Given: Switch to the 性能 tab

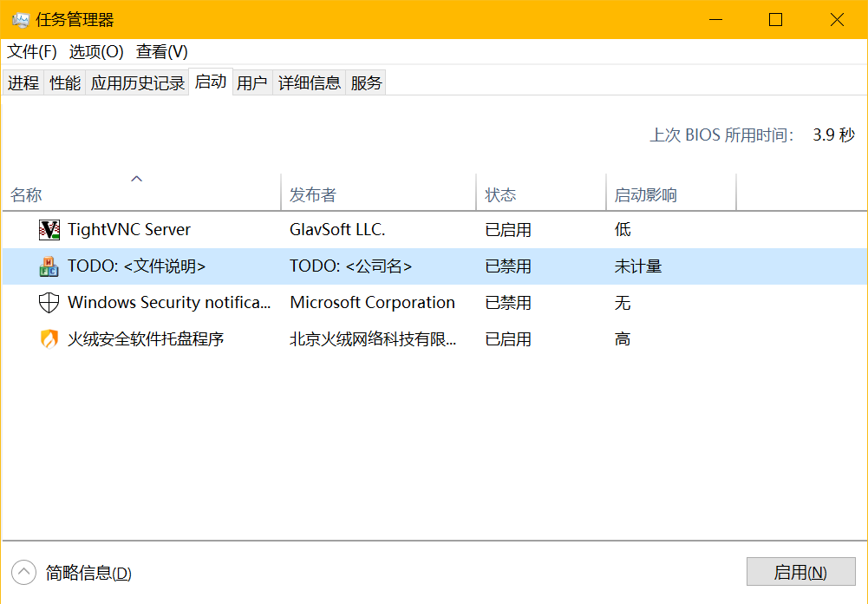Looking at the screenshot, I should click(65, 83).
